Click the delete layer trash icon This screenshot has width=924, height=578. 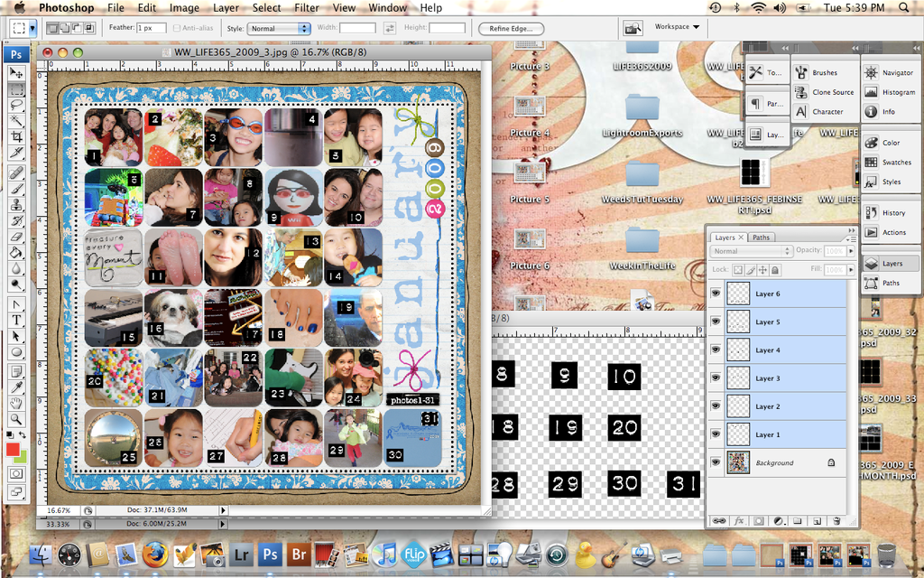pos(836,521)
